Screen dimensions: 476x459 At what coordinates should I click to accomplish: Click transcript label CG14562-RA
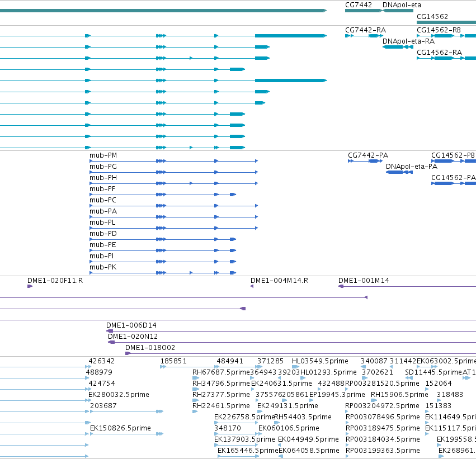point(439,53)
